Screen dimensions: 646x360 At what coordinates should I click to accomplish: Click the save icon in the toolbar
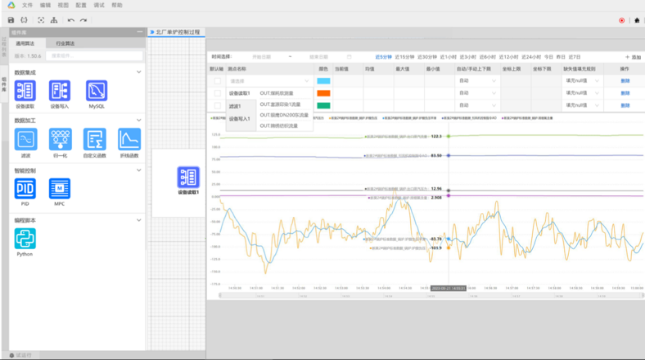pyautogui.click(x=11, y=20)
